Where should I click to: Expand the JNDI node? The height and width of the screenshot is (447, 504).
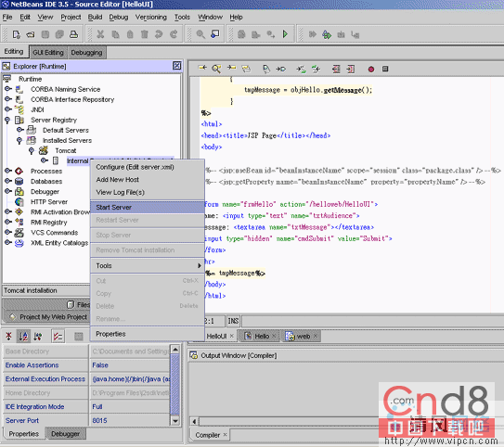8,109
